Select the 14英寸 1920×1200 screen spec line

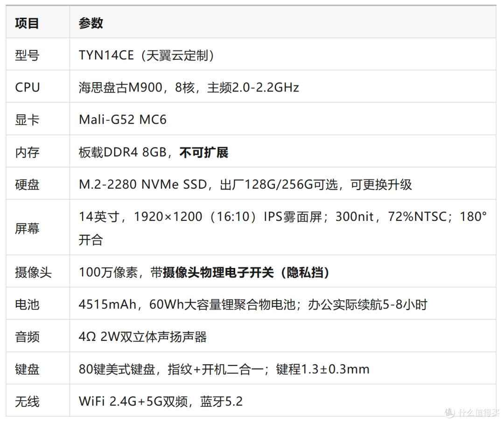pyautogui.click(x=283, y=217)
